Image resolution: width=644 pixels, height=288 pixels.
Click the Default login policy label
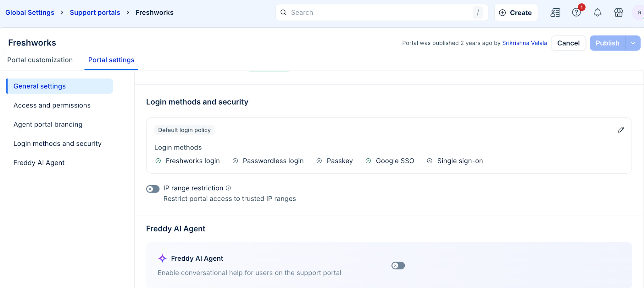(184, 130)
